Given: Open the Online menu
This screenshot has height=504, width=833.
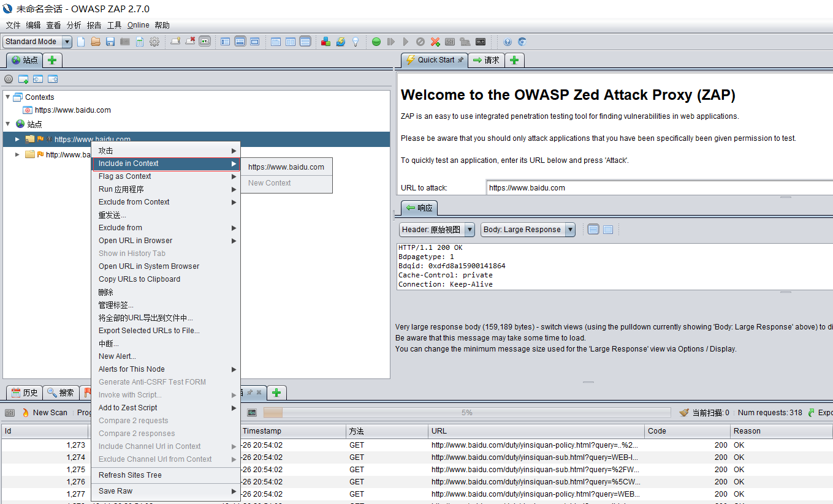Looking at the screenshot, I should [x=139, y=25].
